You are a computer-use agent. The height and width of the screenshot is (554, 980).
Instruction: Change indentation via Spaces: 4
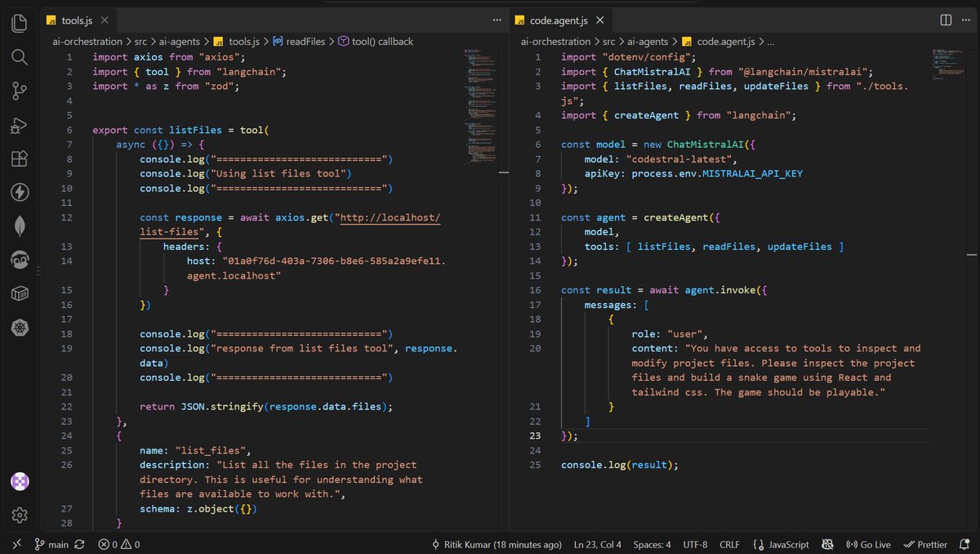pos(653,544)
